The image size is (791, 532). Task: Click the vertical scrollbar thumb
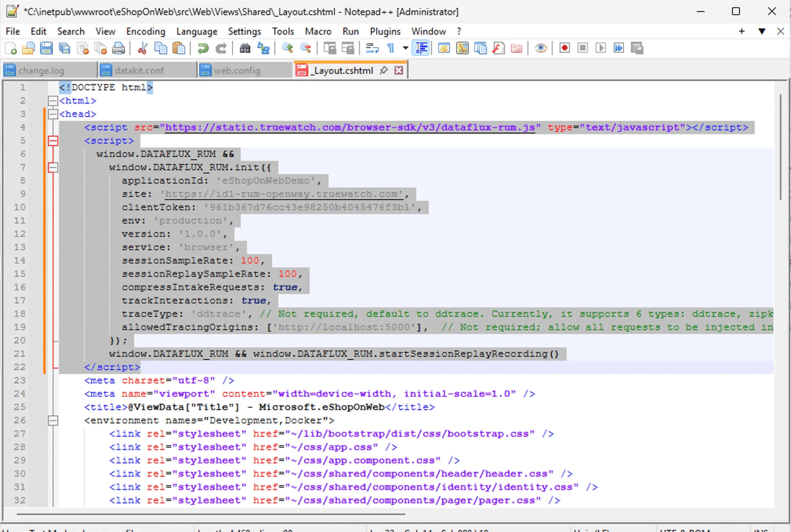pyautogui.click(x=780, y=147)
